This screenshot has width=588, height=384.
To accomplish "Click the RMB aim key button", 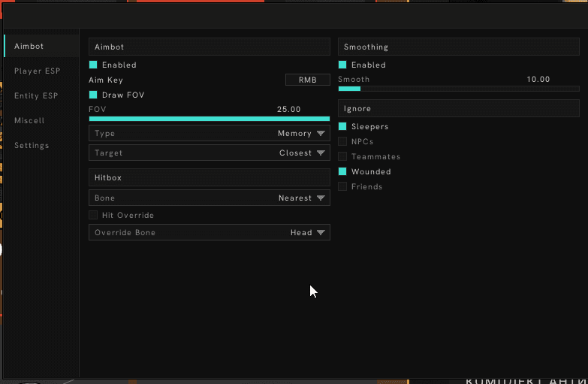I will pyautogui.click(x=307, y=80).
